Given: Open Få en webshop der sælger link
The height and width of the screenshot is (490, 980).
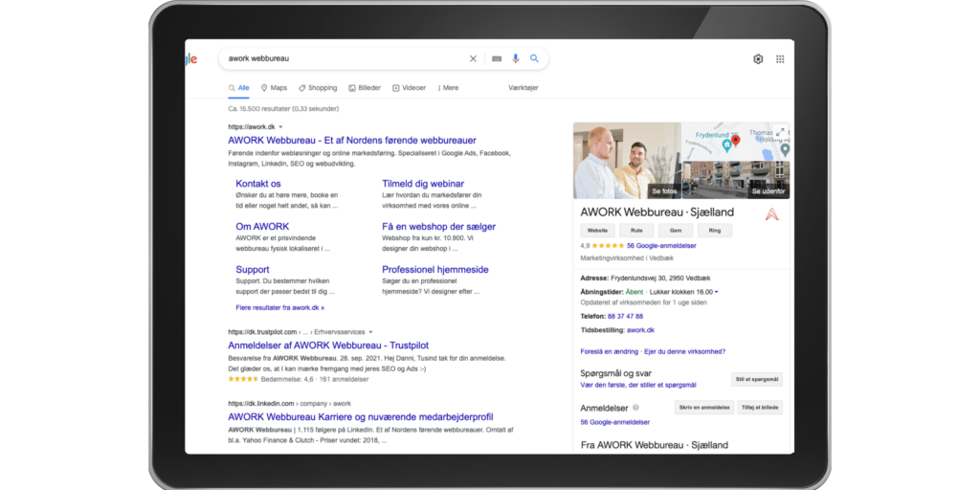Looking at the screenshot, I should click(438, 227).
